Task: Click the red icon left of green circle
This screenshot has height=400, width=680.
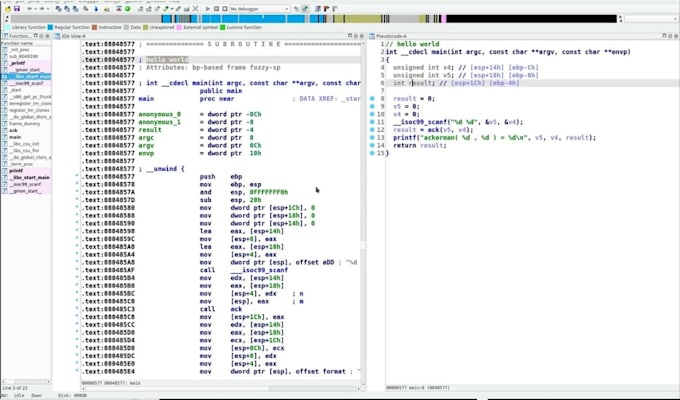Action: (x=119, y=9)
